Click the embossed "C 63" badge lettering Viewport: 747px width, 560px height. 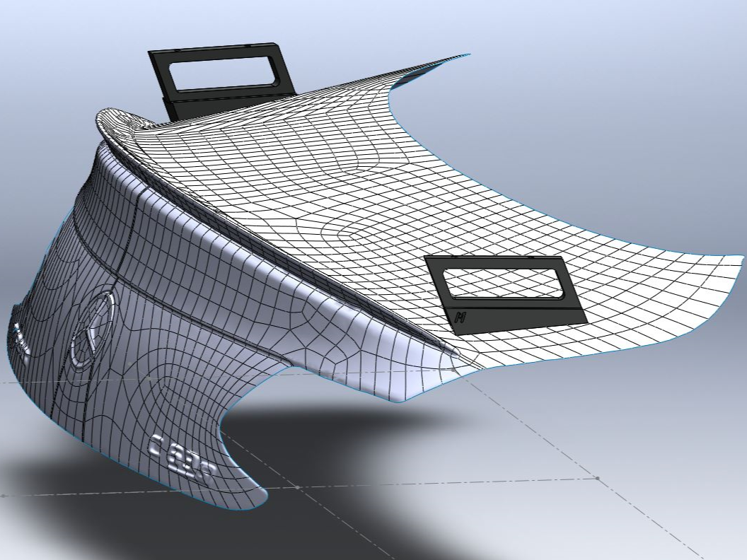pyautogui.click(x=183, y=460)
